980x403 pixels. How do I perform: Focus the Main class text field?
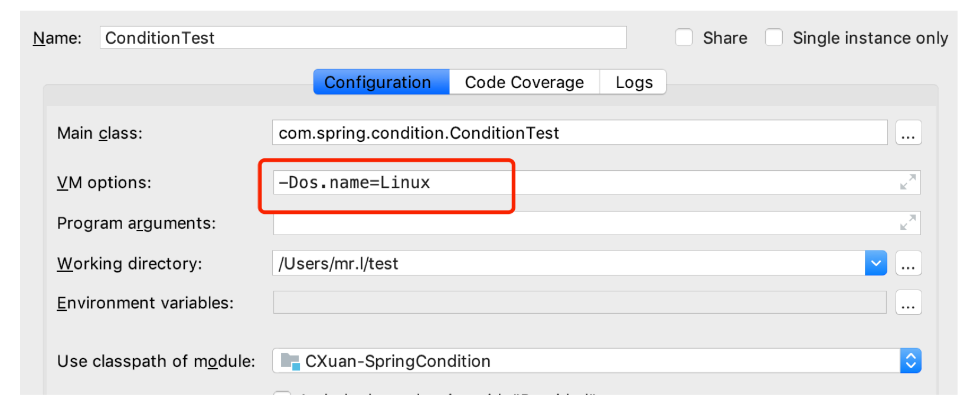pyautogui.click(x=579, y=133)
